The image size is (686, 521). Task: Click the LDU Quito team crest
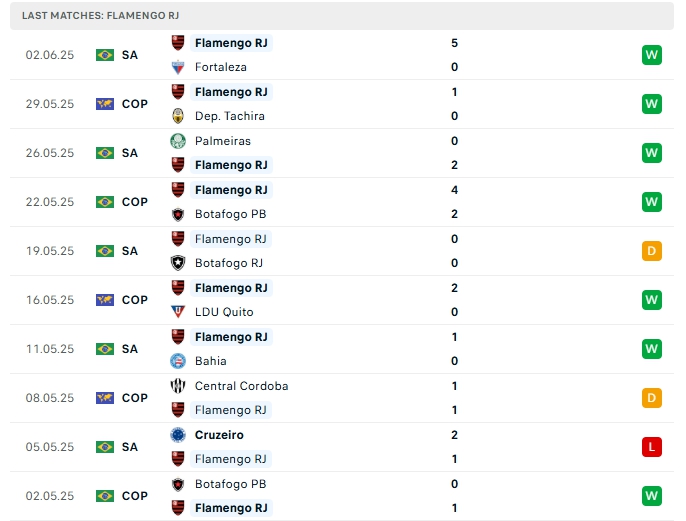click(179, 312)
